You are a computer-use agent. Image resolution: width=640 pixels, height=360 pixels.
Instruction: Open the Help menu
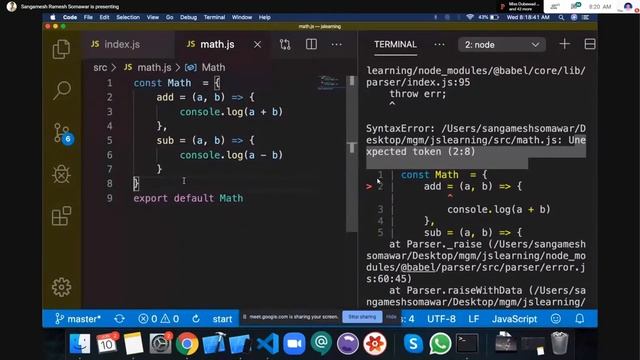point(264,18)
